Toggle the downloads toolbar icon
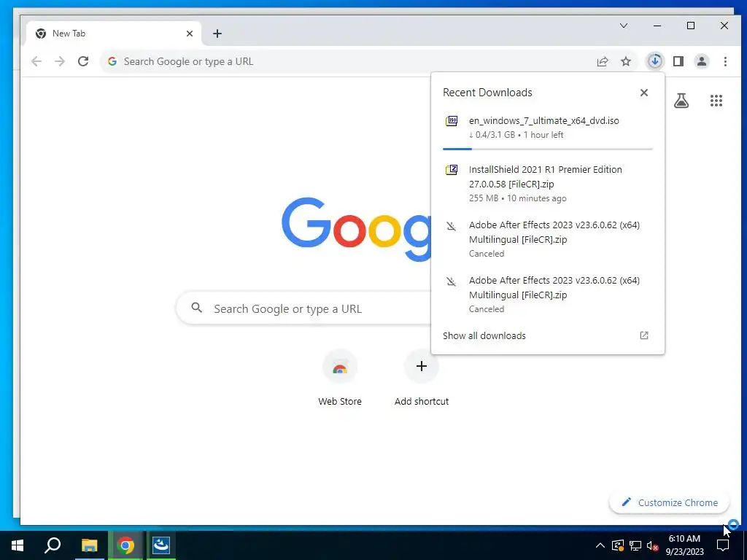The height and width of the screenshot is (560, 747). click(655, 61)
